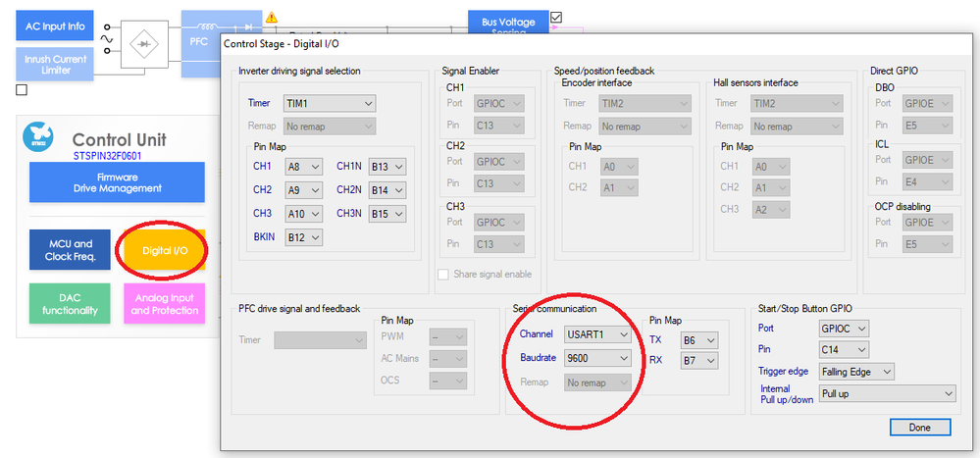Open the MCU and Clock Freq. block
The height and width of the screenshot is (458, 980).
pos(70,250)
